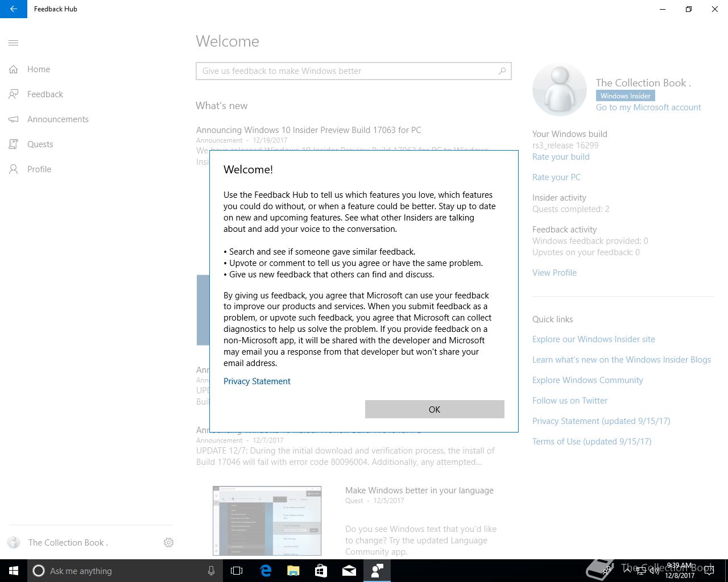Click Feedback Hub taskbar icon

377,571
